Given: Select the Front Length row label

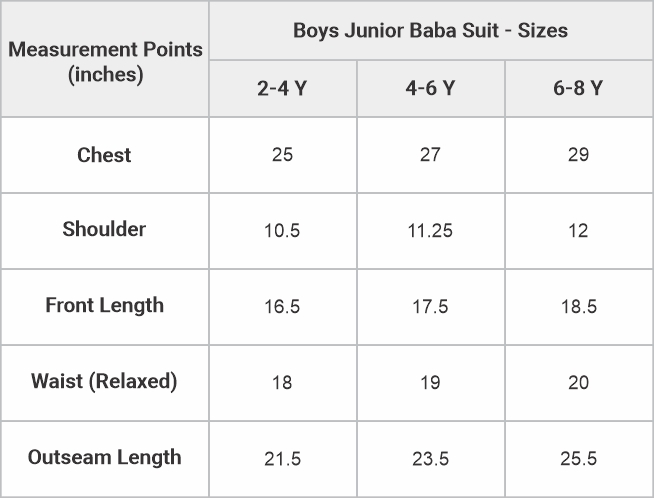Looking at the screenshot, I should pyautogui.click(x=105, y=305).
